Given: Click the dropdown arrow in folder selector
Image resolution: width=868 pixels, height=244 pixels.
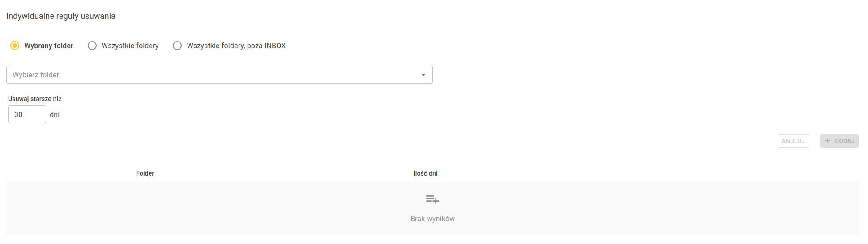Looking at the screenshot, I should coord(423,75).
